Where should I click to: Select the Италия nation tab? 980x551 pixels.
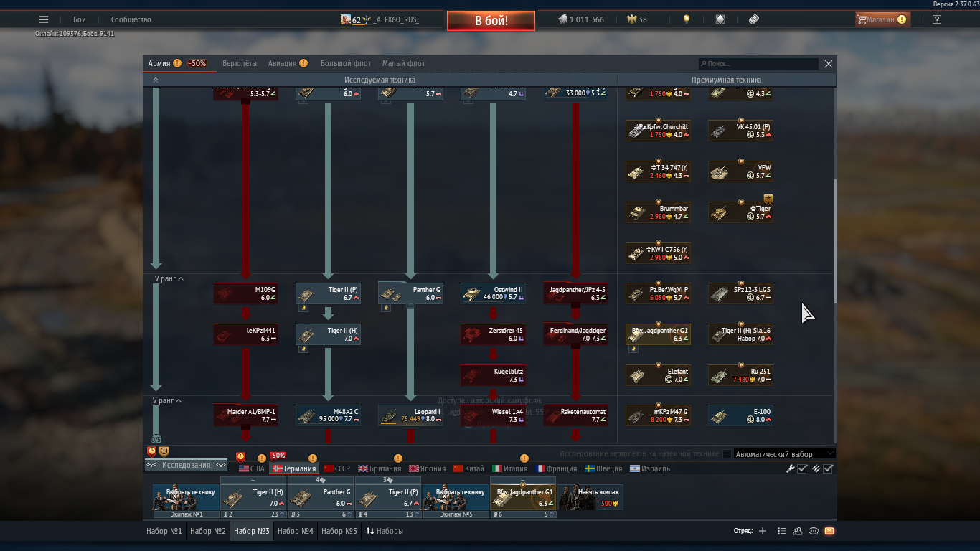tap(509, 468)
